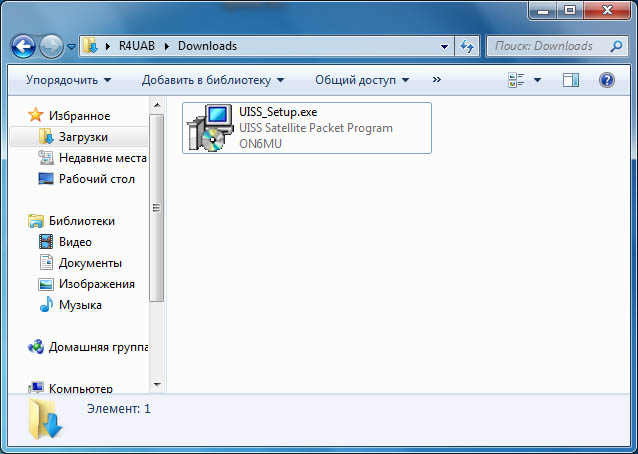
Task: Expand arrow before R4UAB breadcrumb
Action: pos(108,46)
